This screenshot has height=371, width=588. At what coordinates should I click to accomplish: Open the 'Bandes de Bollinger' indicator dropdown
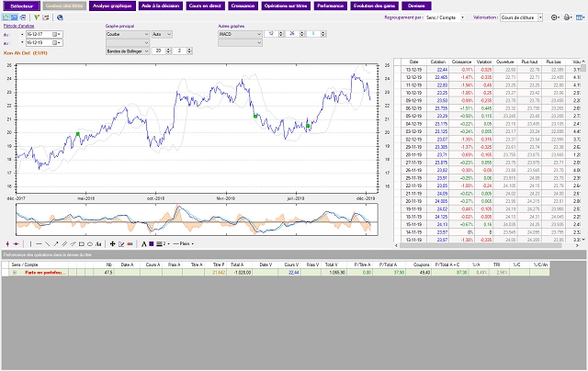146,51
